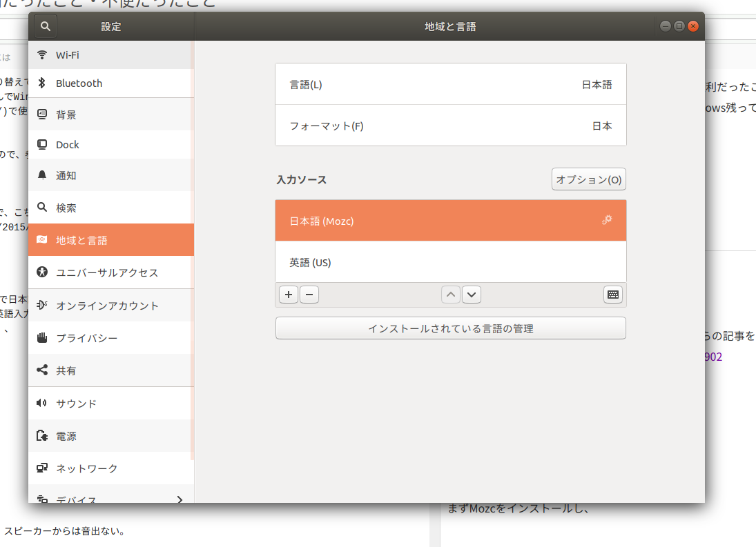Open the フォーマット(F) format setting row
756x547 pixels.
(450, 126)
